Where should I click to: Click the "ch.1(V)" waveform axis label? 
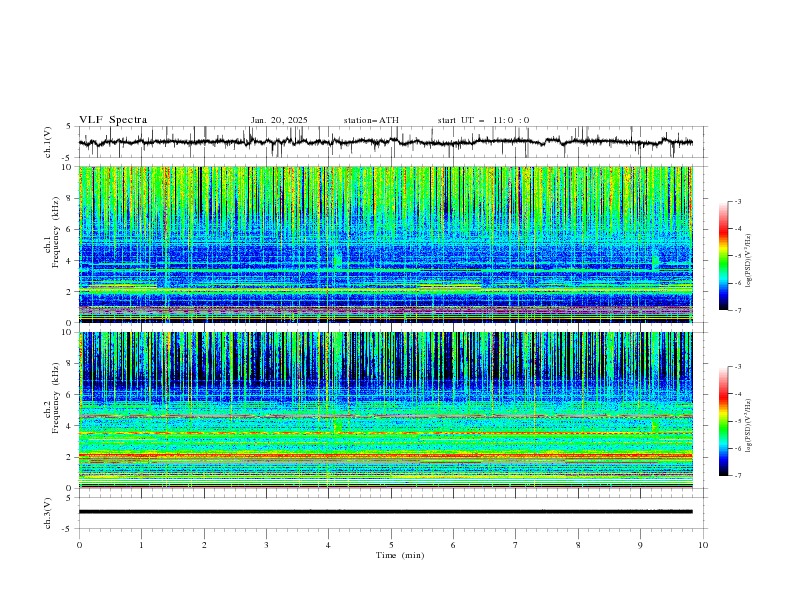(x=47, y=142)
